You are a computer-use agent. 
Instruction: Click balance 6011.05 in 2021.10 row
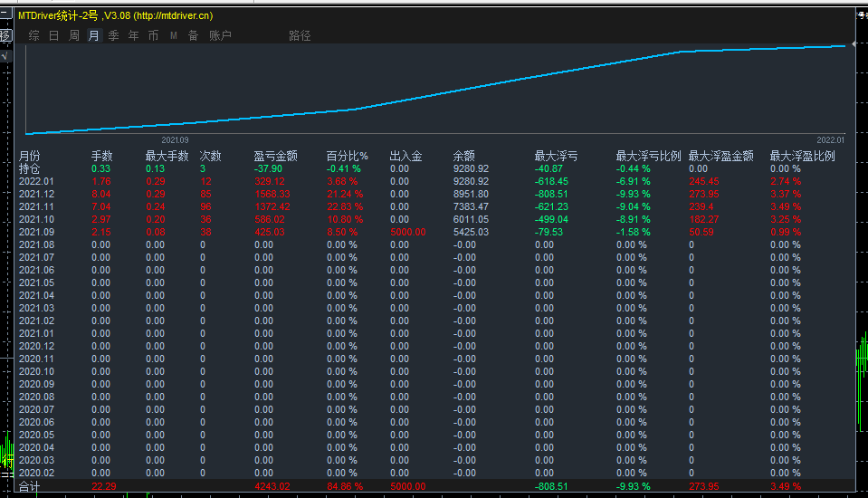[x=471, y=219]
